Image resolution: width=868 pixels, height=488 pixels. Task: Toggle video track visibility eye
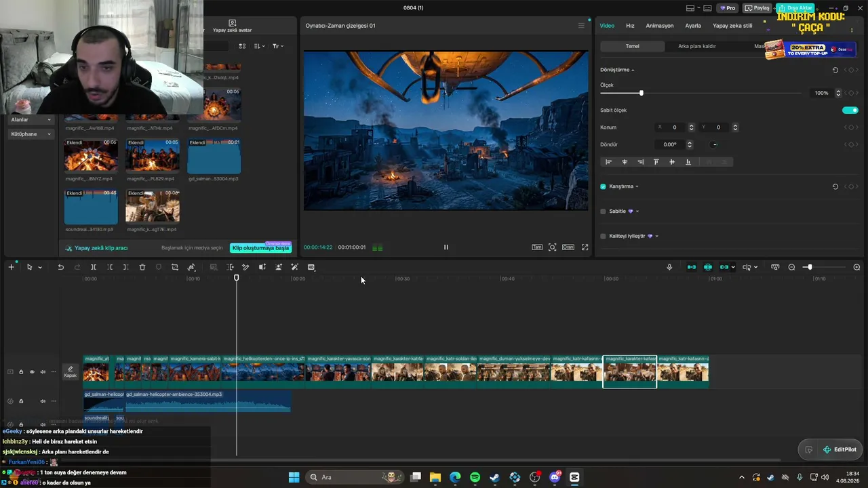pyautogui.click(x=31, y=371)
